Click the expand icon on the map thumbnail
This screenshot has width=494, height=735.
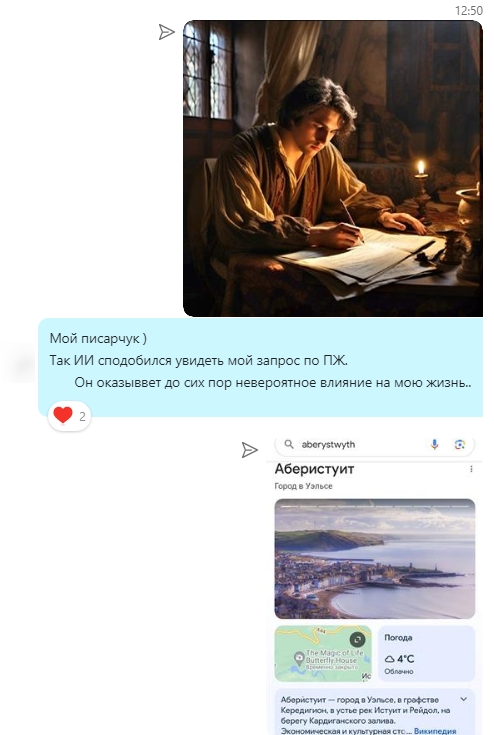point(357,639)
